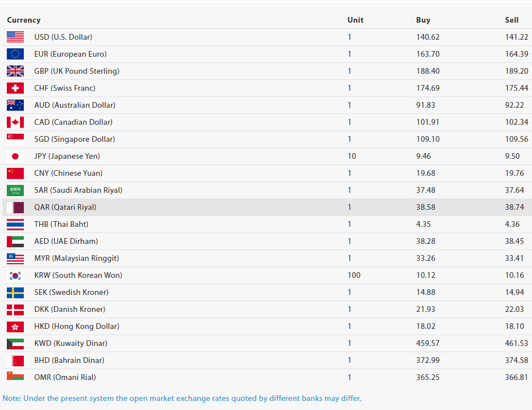This screenshot has width=532, height=410.
Task: Click the Qatar flag icon
Action: coord(15,207)
